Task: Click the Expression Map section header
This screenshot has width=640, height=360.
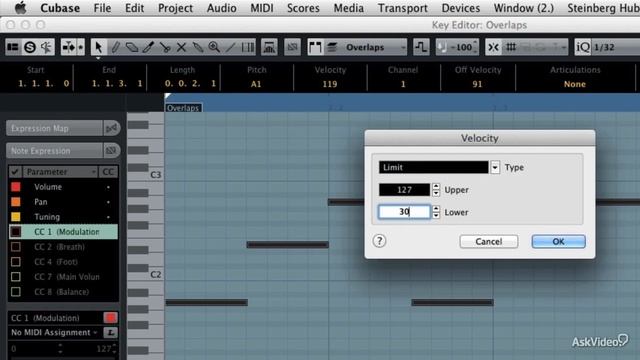Action: (54, 128)
